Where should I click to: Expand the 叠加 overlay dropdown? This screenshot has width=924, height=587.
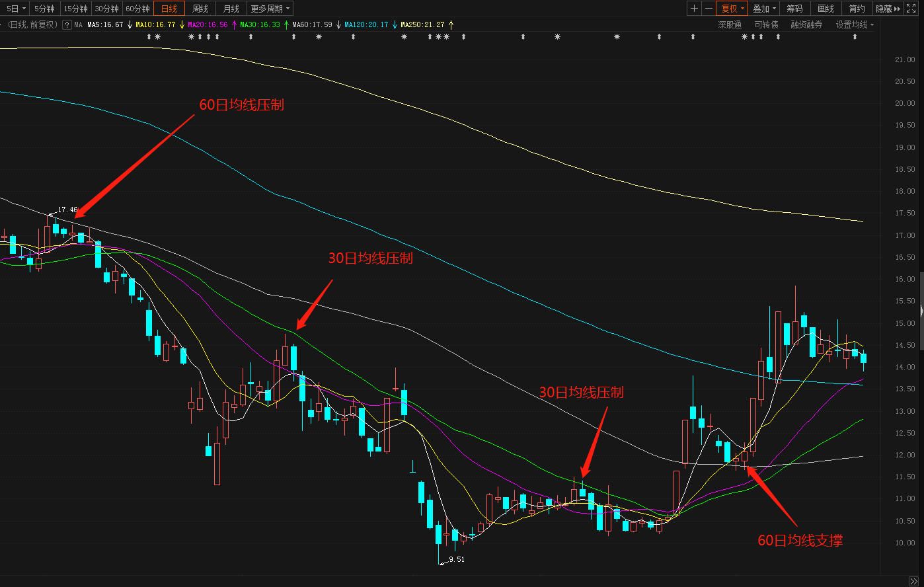point(764,9)
